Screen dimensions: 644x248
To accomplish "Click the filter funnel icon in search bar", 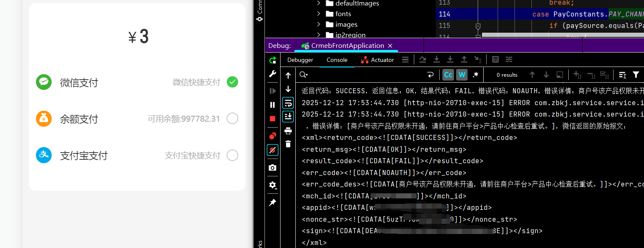I will pos(636,75).
